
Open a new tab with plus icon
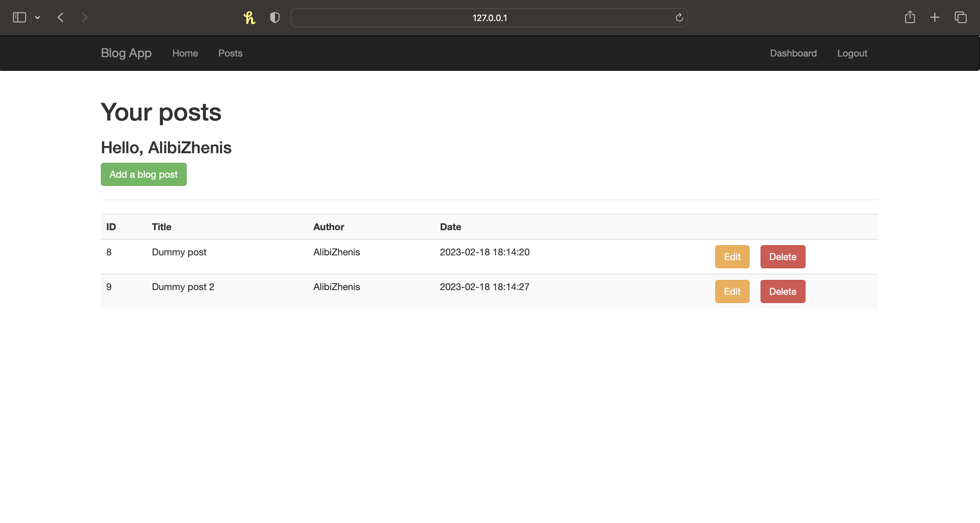click(x=935, y=17)
